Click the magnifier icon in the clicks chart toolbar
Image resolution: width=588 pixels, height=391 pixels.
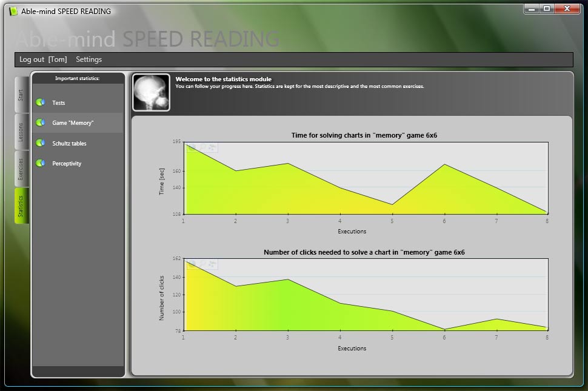pyautogui.click(x=202, y=264)
